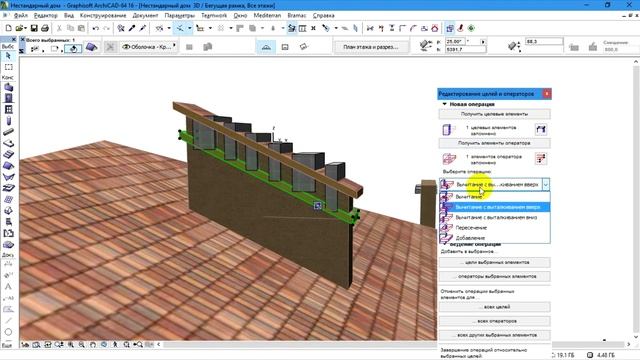The width and height of the screenshot is (640, 360).
Task: Open the Teamwork menu
Action: click(214, 15)
